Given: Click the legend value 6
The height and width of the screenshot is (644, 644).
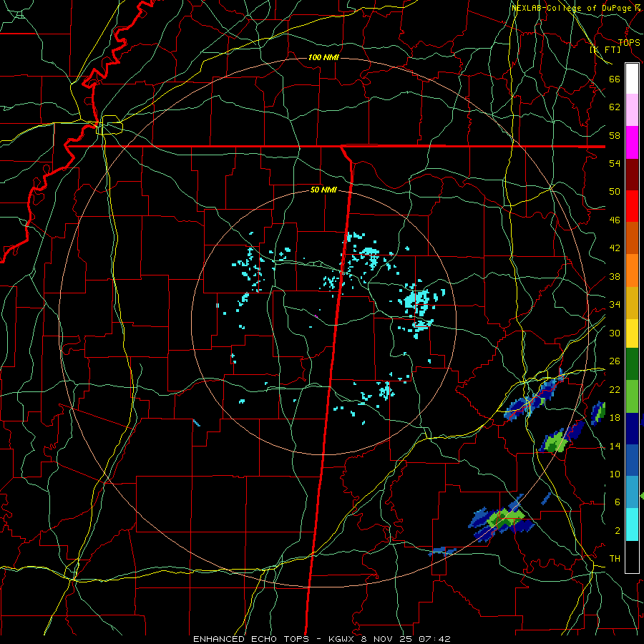Looking at the screenshot, I should (617, 502).
